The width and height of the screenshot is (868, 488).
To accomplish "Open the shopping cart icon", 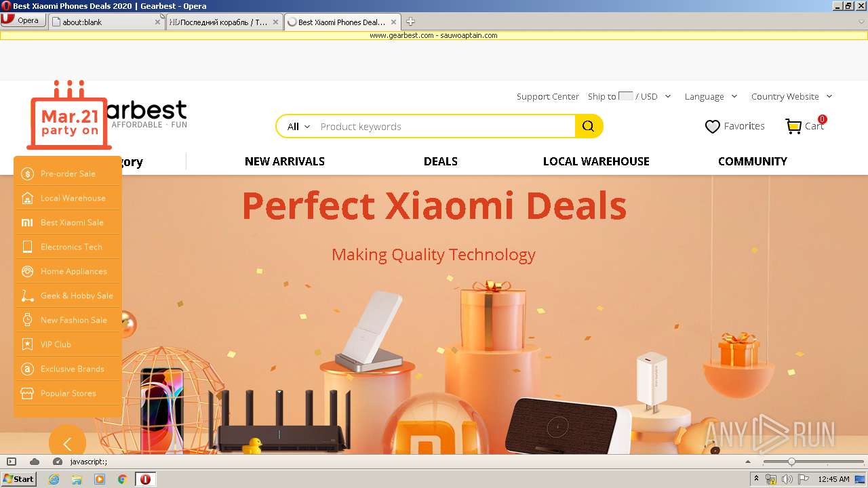I will click(793, 126).
